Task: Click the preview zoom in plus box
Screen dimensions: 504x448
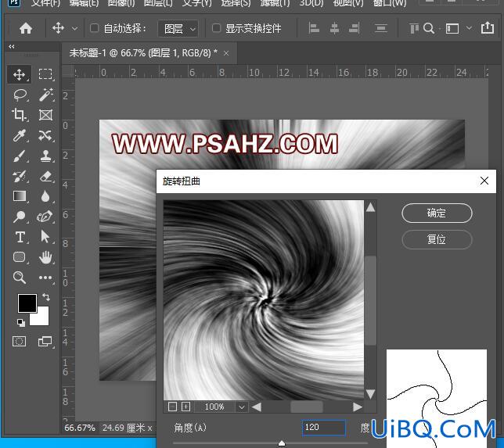Action: point(185,407)
